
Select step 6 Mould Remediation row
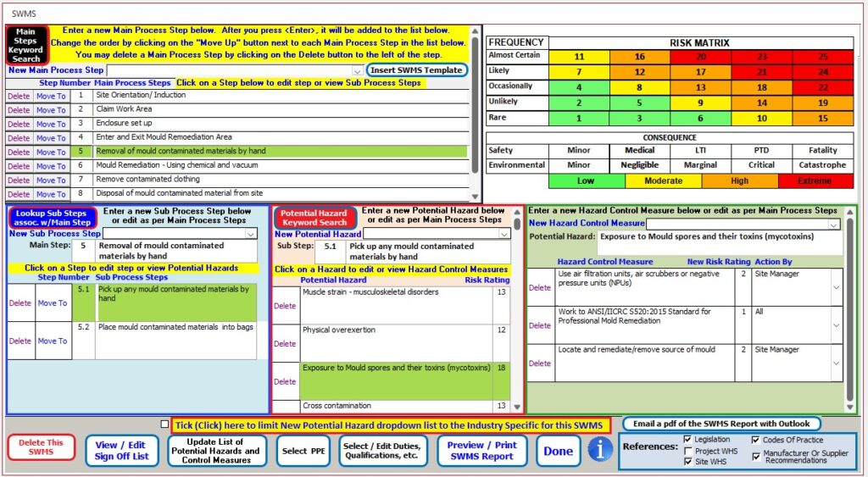[x=280, y=165]
